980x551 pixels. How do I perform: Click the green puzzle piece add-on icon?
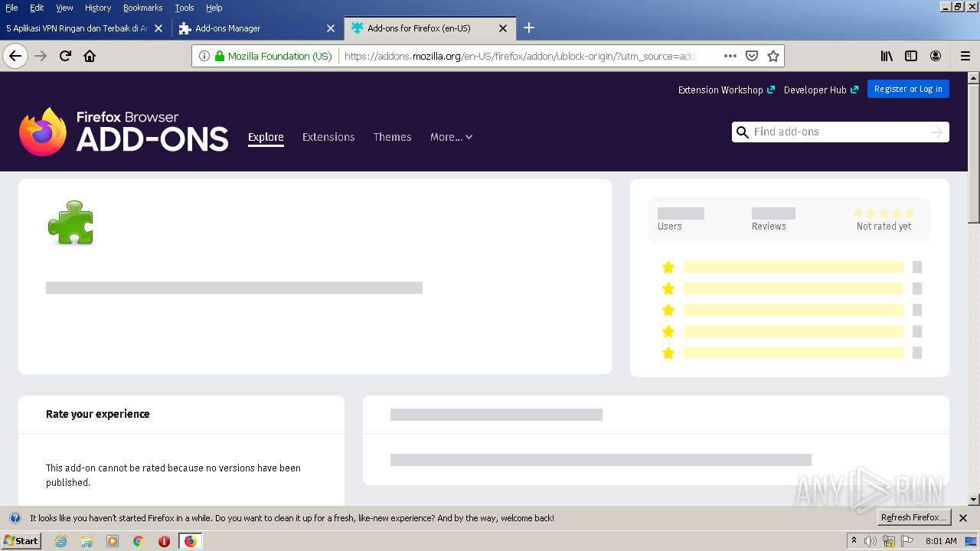tap(70, 223)
